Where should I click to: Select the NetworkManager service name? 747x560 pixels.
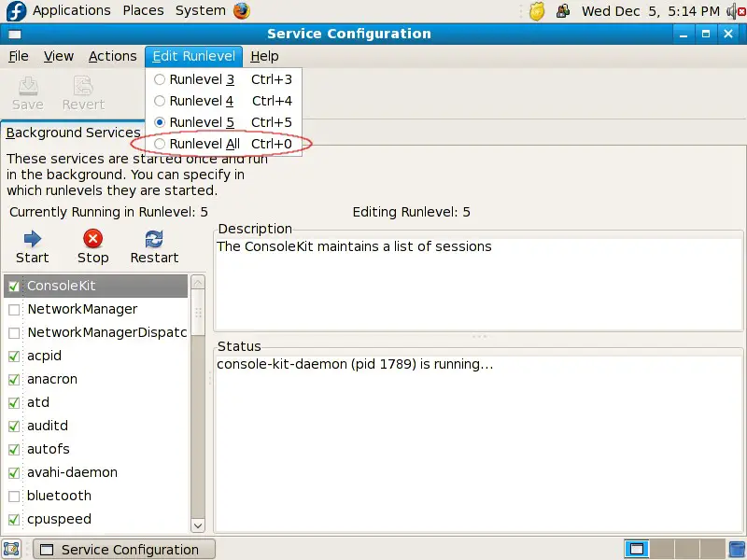point(82,309)
